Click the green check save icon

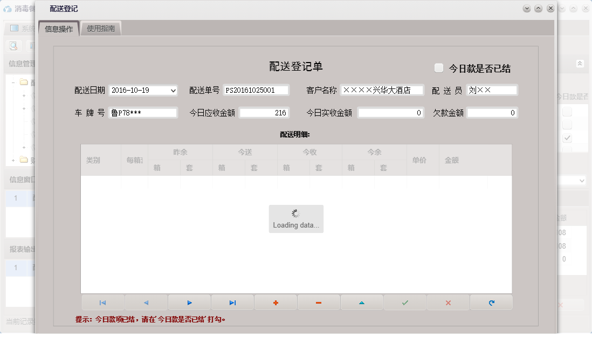pos(405,302)
